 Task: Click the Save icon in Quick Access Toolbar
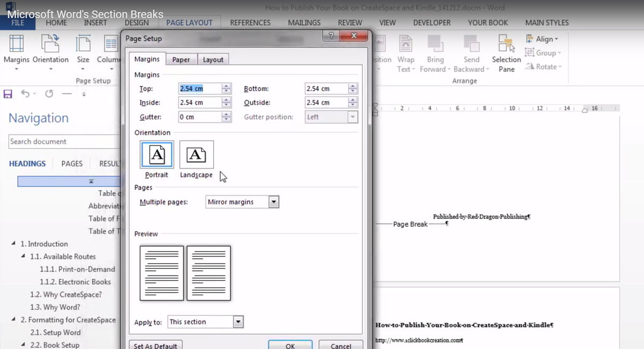pyautogui.click(x=8, y=94)
